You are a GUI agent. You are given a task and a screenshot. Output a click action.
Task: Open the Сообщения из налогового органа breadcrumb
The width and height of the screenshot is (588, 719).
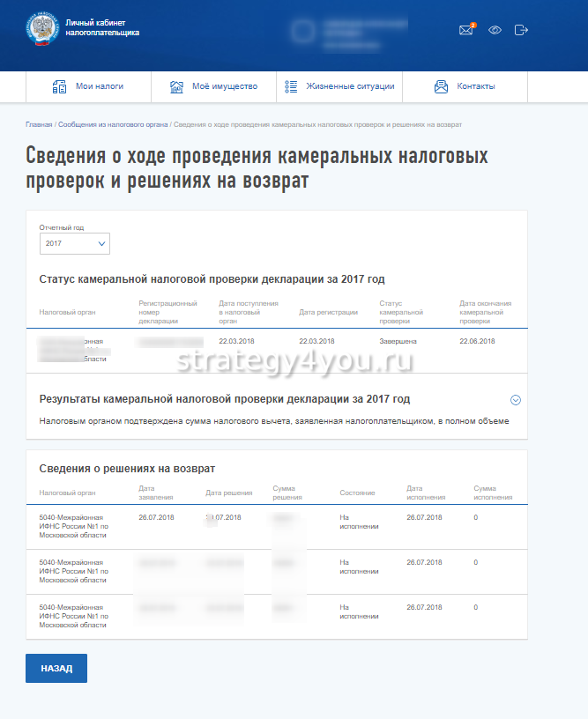point(114,125)
